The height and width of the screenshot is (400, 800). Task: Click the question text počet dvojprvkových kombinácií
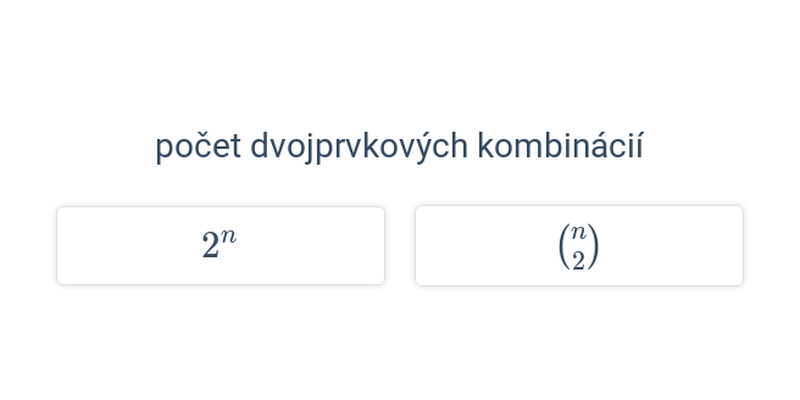click(x=399, y=146)
